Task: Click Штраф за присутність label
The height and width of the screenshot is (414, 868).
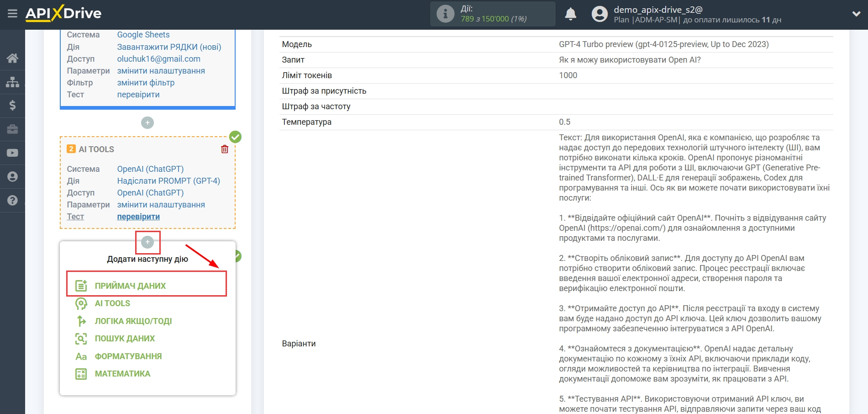Action: 324,91
